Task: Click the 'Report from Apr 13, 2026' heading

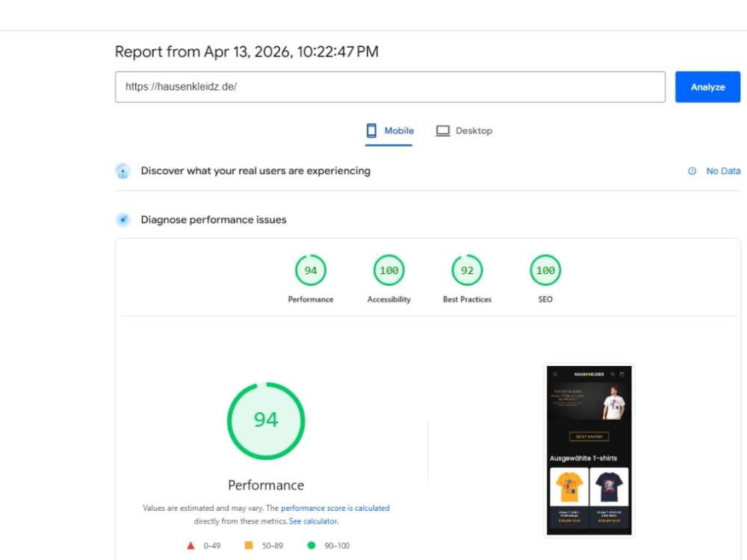Action: [x=247, y=52]
